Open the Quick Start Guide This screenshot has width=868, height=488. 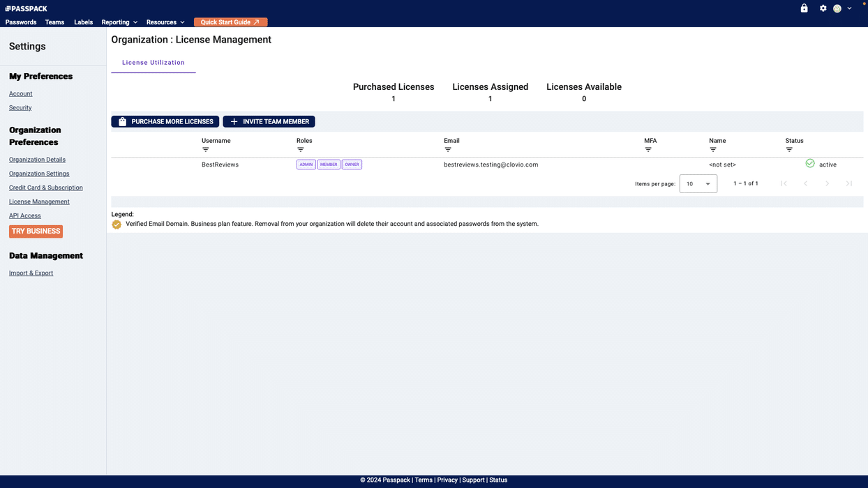230,22
